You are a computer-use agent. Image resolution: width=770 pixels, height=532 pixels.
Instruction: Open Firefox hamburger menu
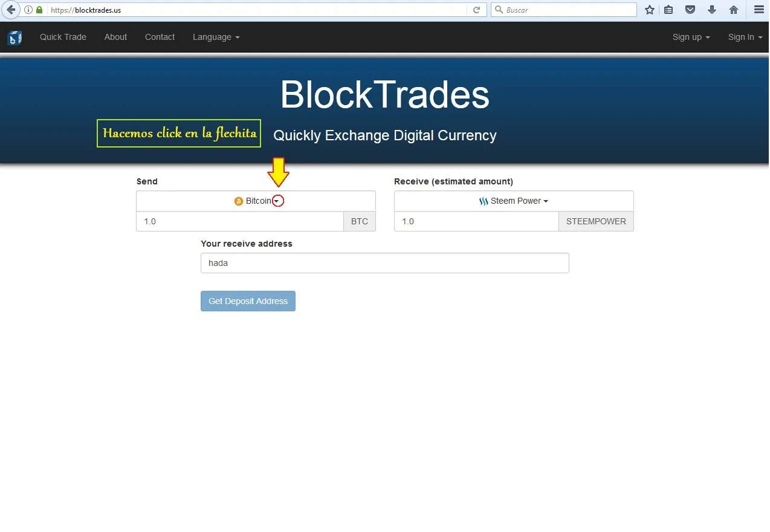tap(759, 10)
